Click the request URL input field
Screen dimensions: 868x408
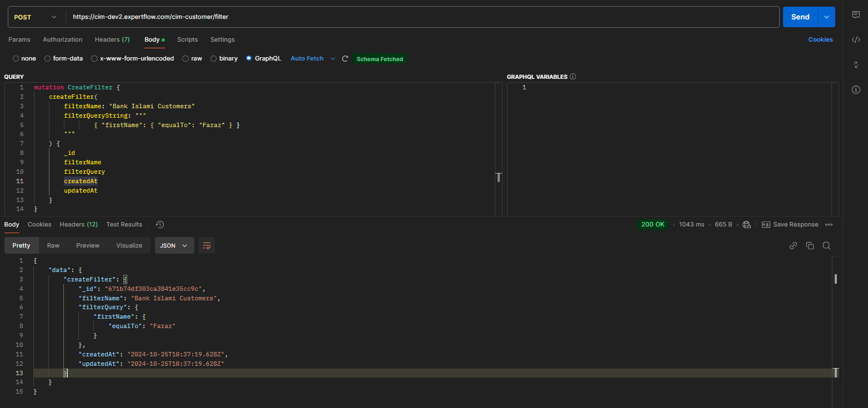(x=422, y=17)
